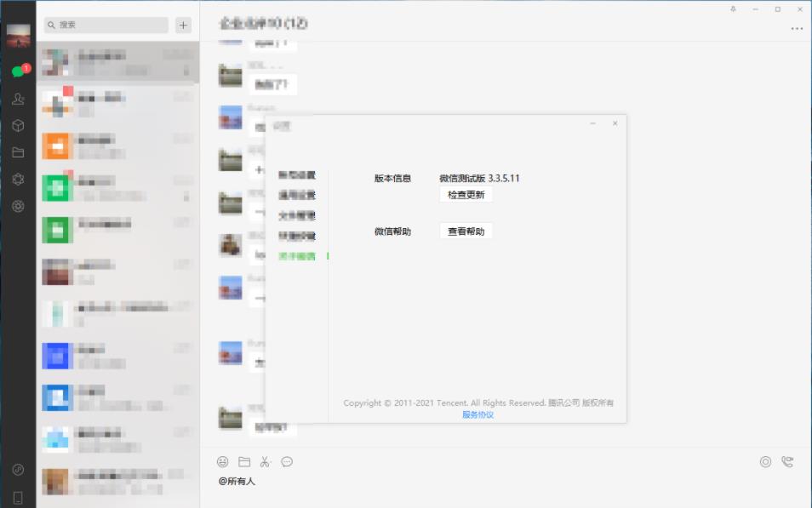This screenshot has height=508, width=812.
Task: Open the Favorites cube icon in sidebar
Action: (x=18, y=125)
